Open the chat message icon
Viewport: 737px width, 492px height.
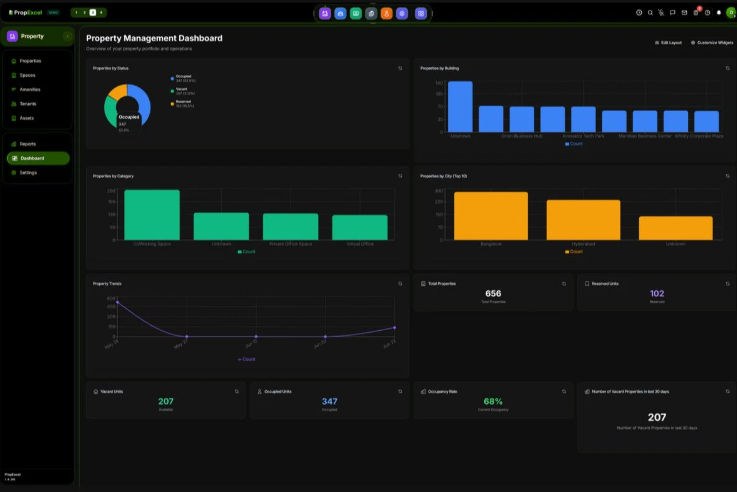point(673,13)
